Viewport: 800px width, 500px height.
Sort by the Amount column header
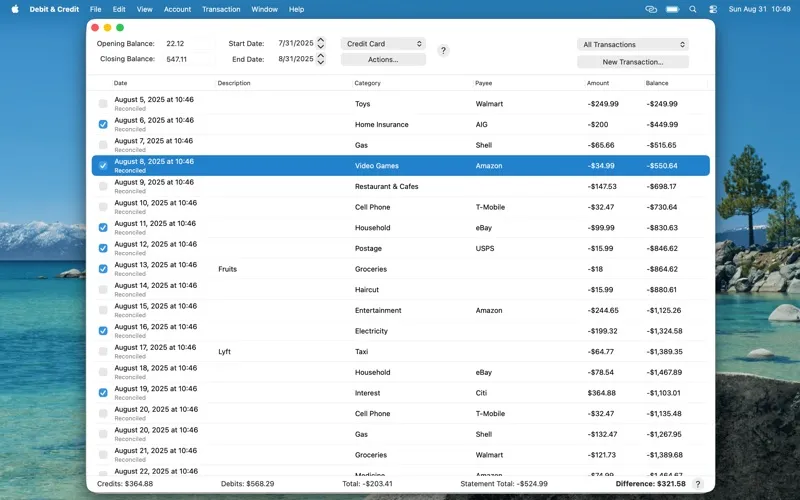pyautogui.click(x=597, y=83)
